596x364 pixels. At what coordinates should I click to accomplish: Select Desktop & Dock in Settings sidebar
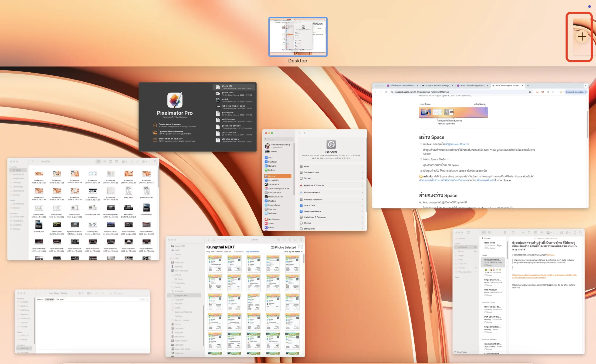tap(275, 197)
